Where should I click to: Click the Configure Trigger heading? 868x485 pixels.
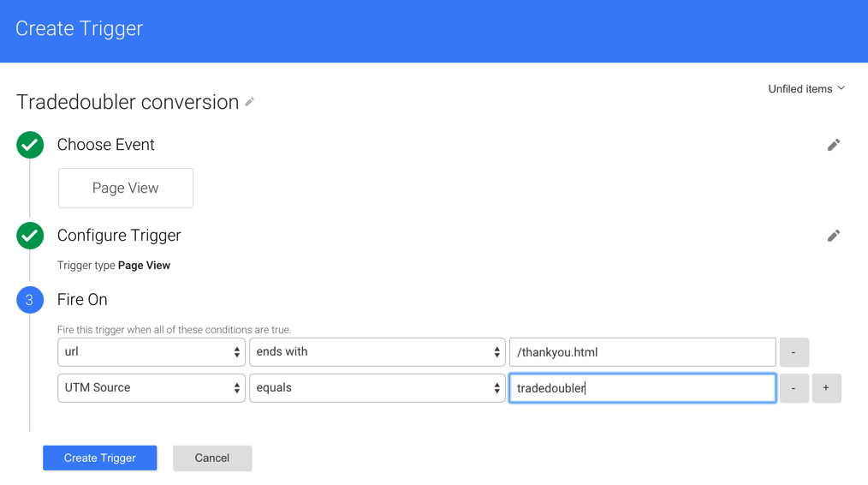[x=119, y=236]
